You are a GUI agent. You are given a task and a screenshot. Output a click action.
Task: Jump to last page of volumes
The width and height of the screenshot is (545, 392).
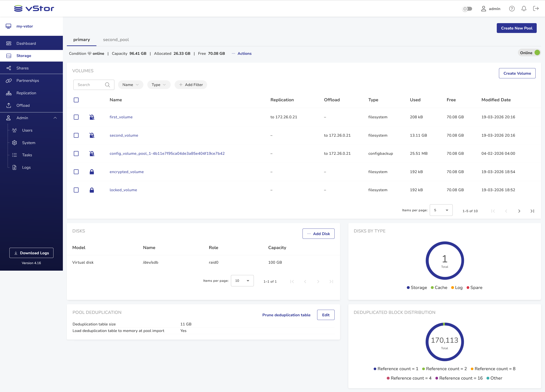(532, 211)
